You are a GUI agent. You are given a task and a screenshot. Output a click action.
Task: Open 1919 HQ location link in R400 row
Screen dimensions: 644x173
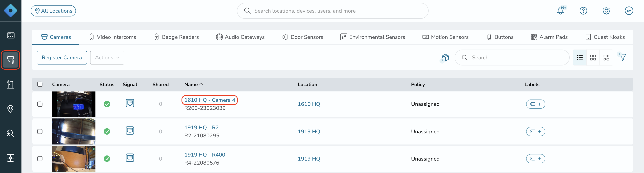click(309, 159)
